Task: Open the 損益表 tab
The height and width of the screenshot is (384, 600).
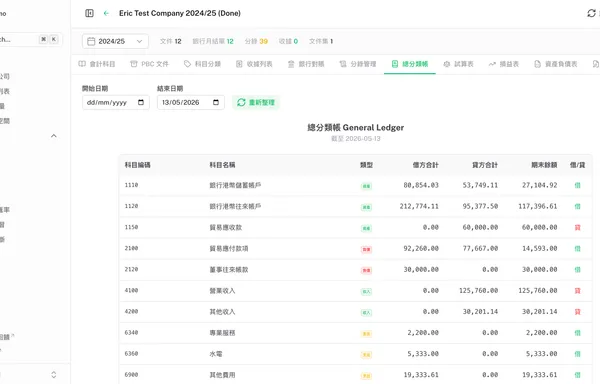Action: click(504, 64)
